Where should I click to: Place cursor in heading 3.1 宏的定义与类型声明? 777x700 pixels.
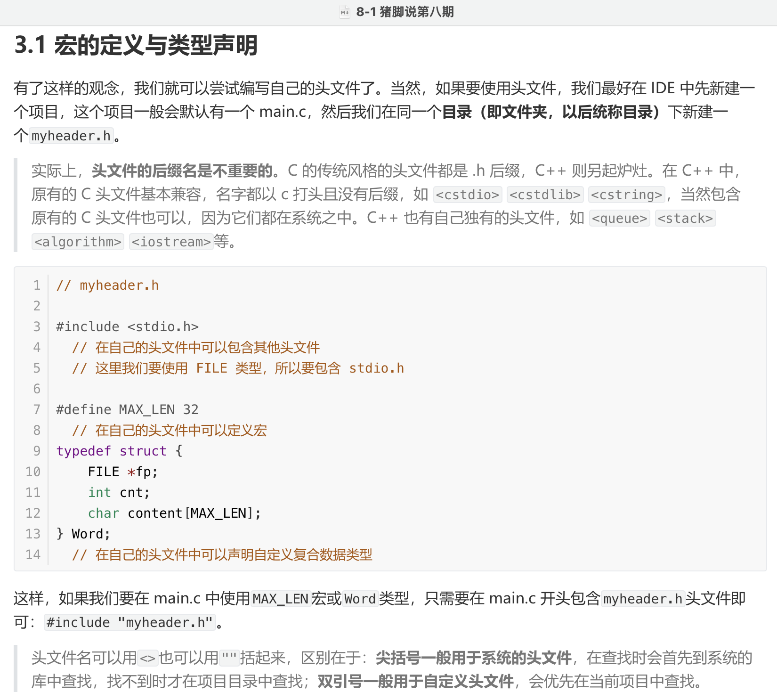coord(136,45)
